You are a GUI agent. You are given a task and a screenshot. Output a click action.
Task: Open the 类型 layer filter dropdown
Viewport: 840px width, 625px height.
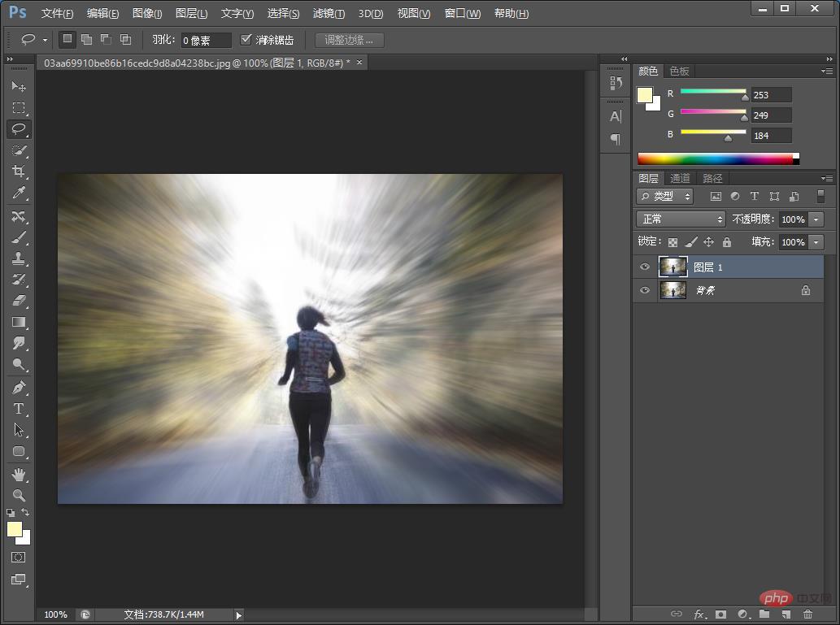[x=665, y=197]
